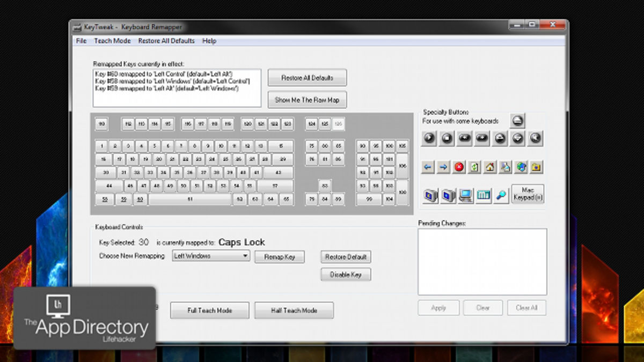Choose the Mute speaker specialty button
This screenshot has height=362, width=644.
(535, 138)
